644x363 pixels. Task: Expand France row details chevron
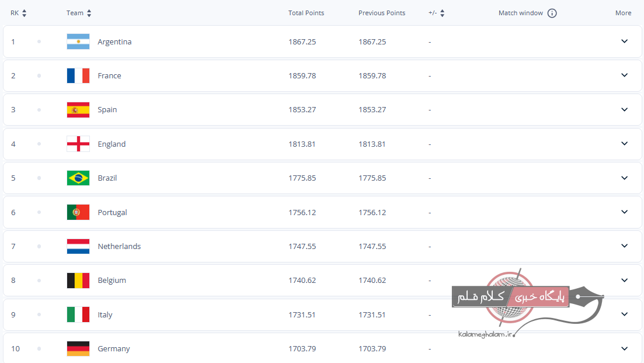[x=624, y=75]
